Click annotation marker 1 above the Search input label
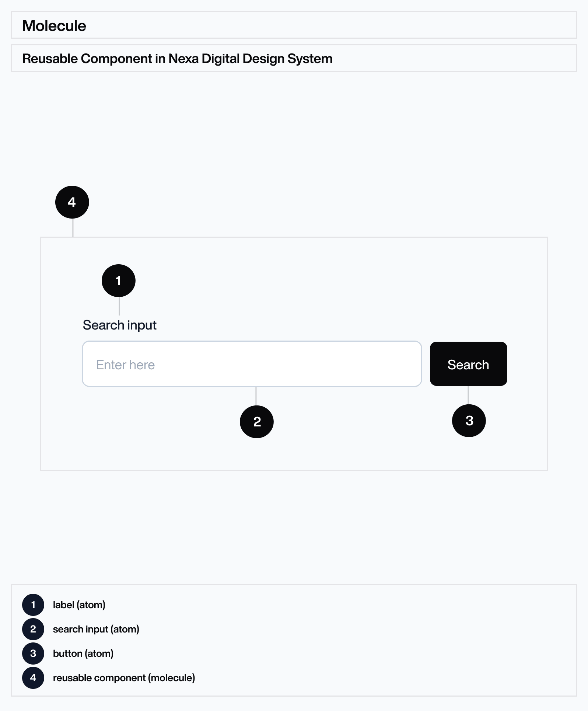Screen dimensions: 588x711 pos(119,280)
